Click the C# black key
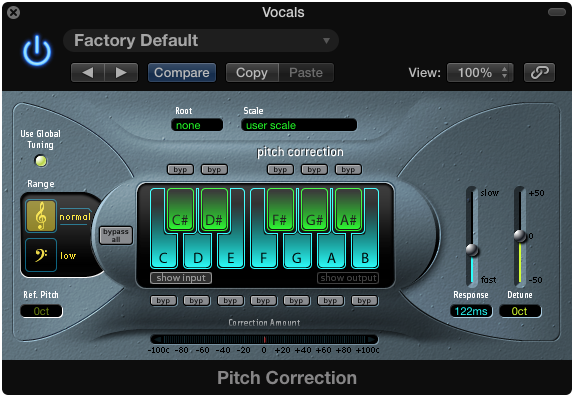 (x=180, y=210)
